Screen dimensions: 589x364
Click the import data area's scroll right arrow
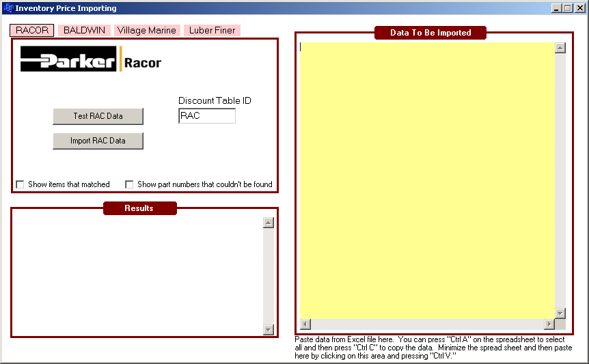point(549,324)
